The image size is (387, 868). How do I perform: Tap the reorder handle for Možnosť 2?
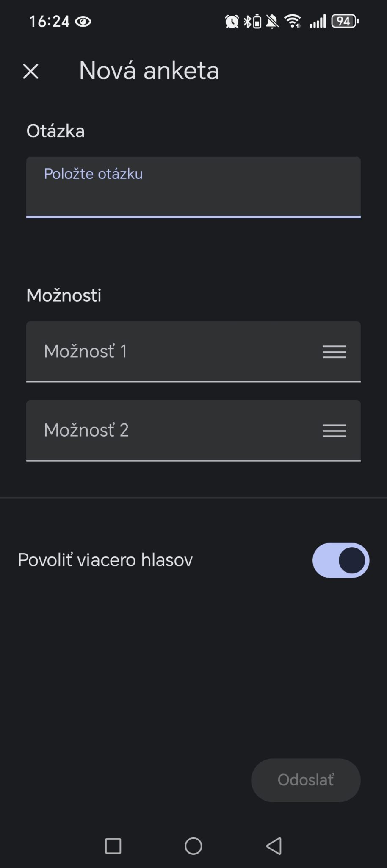[334, 431]
